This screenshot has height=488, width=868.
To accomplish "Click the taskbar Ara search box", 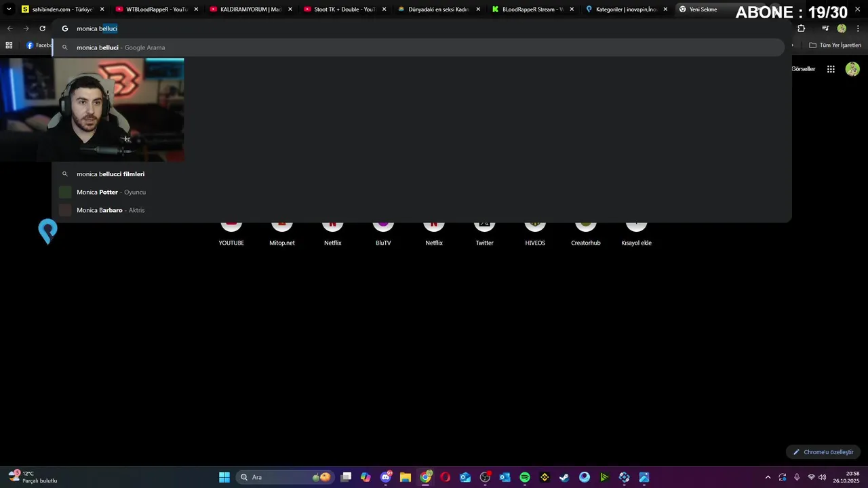I will (x=285, y=477).
